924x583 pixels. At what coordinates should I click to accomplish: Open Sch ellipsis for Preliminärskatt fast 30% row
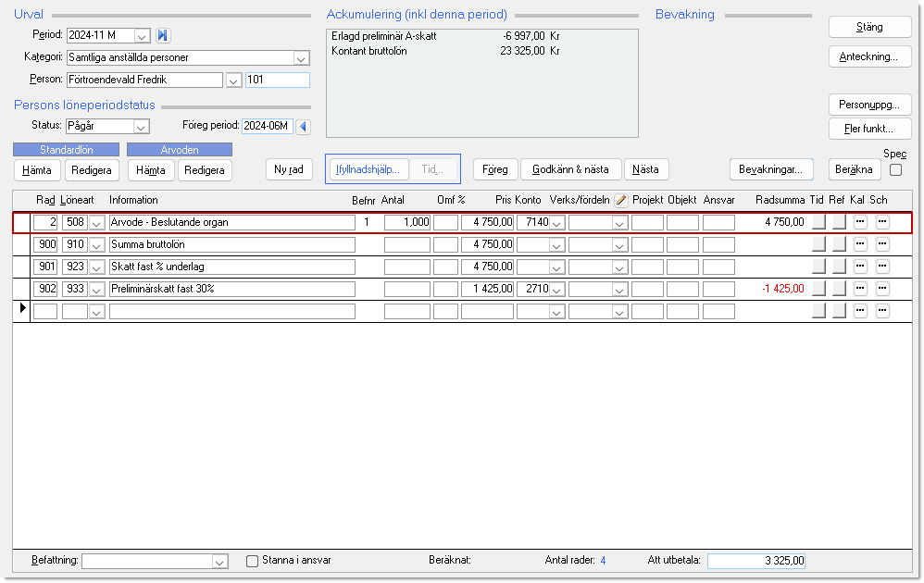[x=882, y=289]
